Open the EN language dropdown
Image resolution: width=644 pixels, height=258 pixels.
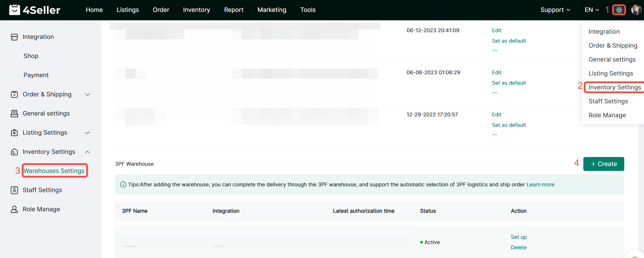(591, 10)
